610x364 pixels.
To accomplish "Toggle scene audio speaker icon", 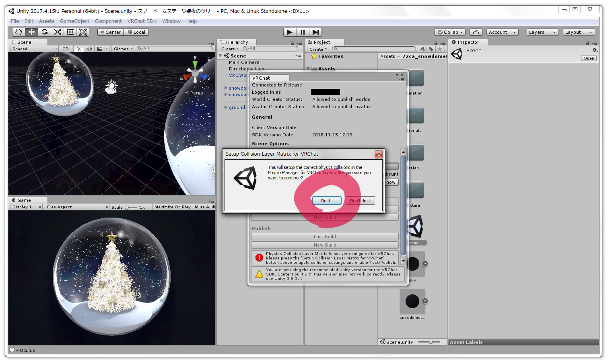I will 89,49.
